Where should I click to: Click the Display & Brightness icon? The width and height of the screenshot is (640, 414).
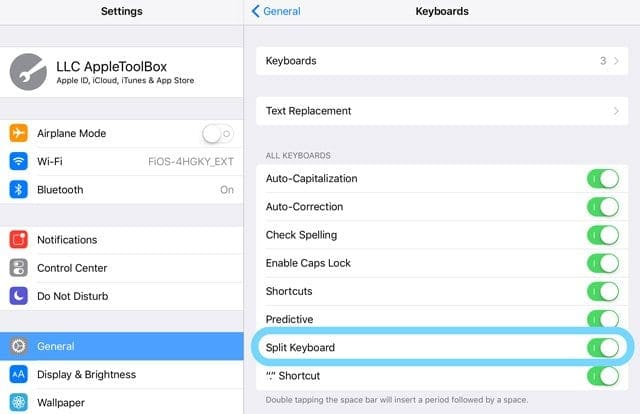(x=18, y=374)
